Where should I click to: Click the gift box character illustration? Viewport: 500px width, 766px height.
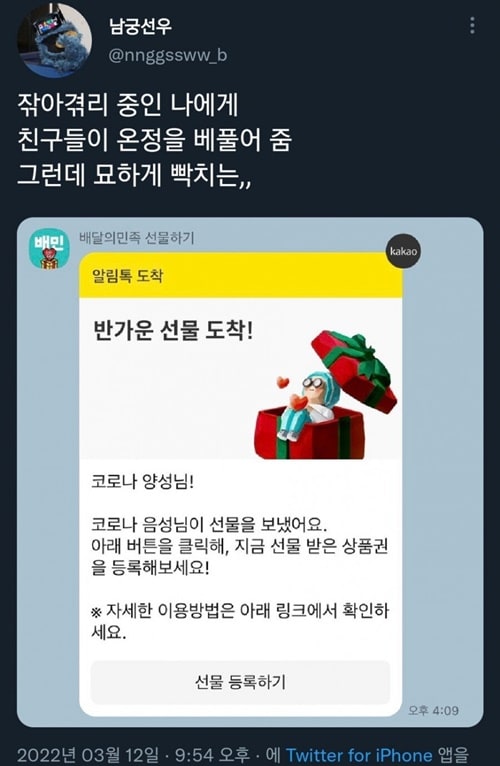pyautogui.click(x=326, y=395)
